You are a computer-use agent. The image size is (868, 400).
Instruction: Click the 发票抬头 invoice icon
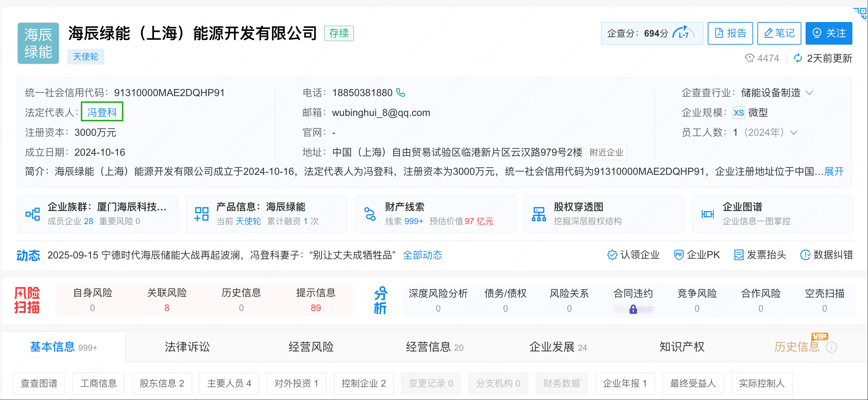coord(739,255)
